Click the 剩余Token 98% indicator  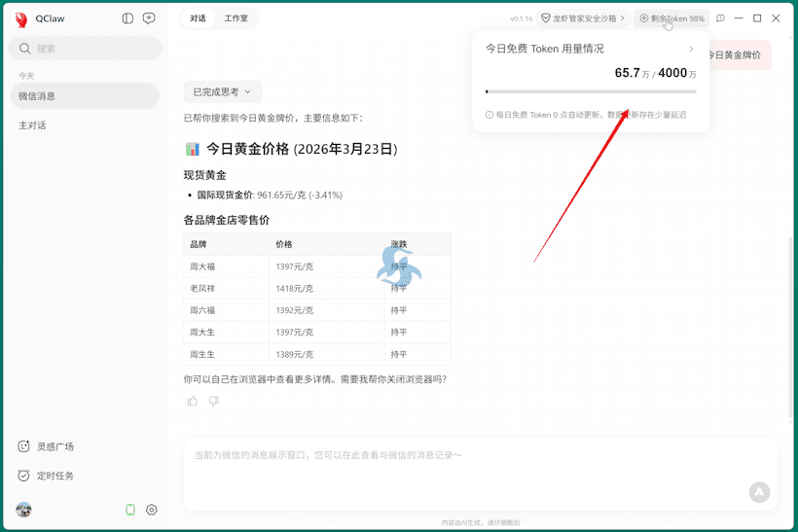click(671, 18)
